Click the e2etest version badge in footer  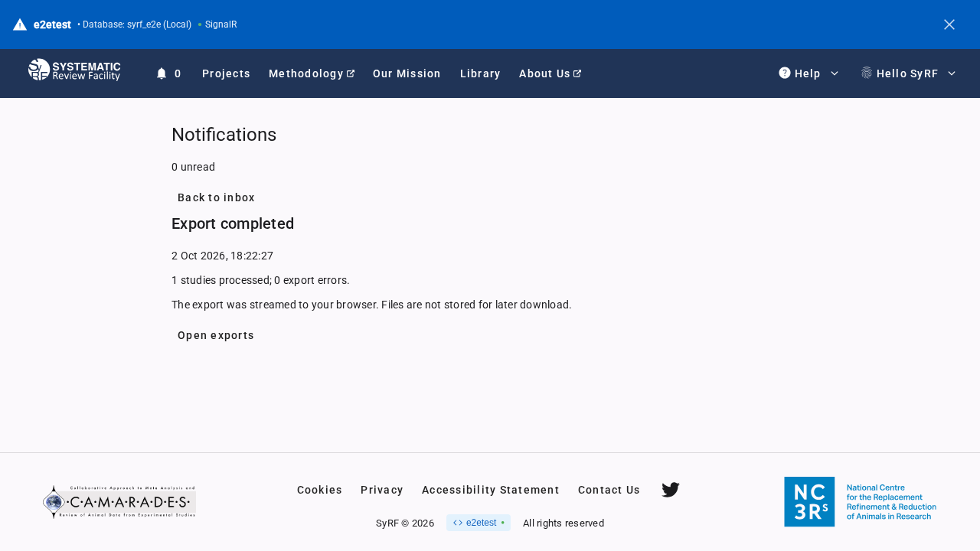[x=479, y=523]
